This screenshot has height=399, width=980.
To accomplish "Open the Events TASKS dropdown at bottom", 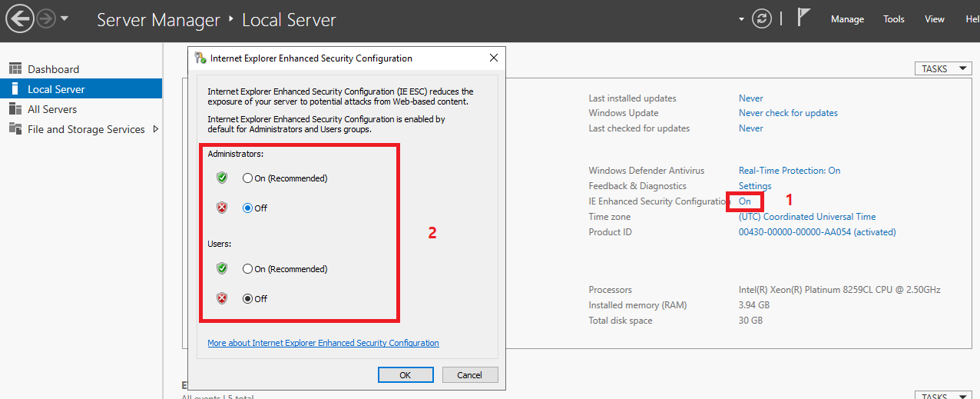I will pyautogui.click(x=943, y=396).
